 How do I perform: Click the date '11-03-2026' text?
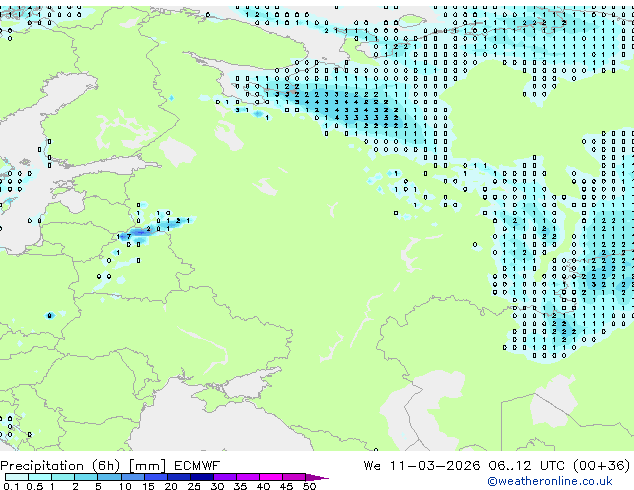[435, 466]
